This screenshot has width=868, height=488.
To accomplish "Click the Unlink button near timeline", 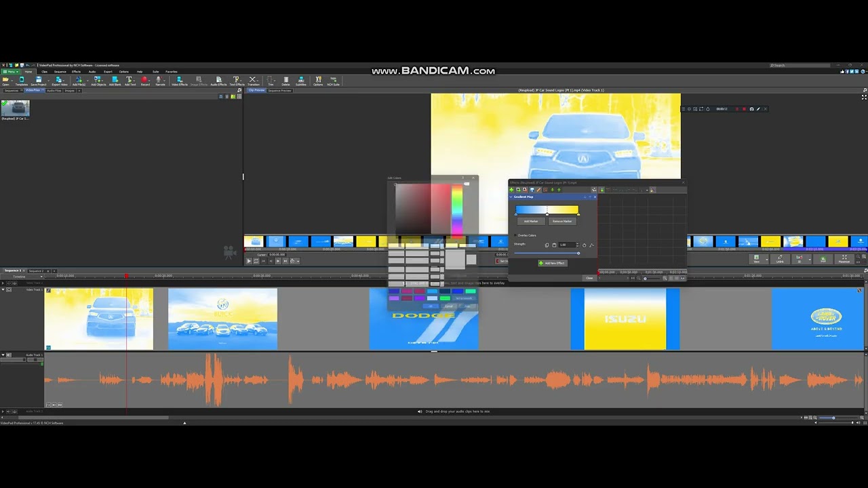I will [781, 258].
